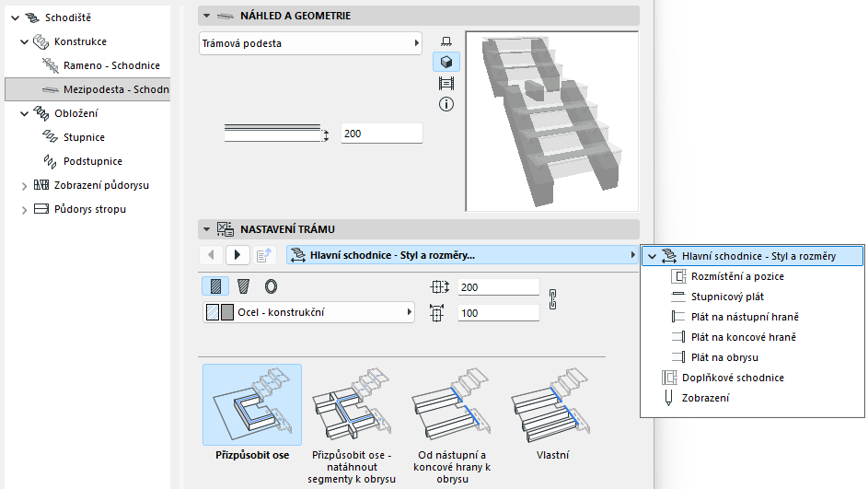Click the Obložení finish icon
The height and width of the screenshot is (489, 868).
(x=41, y=113)
